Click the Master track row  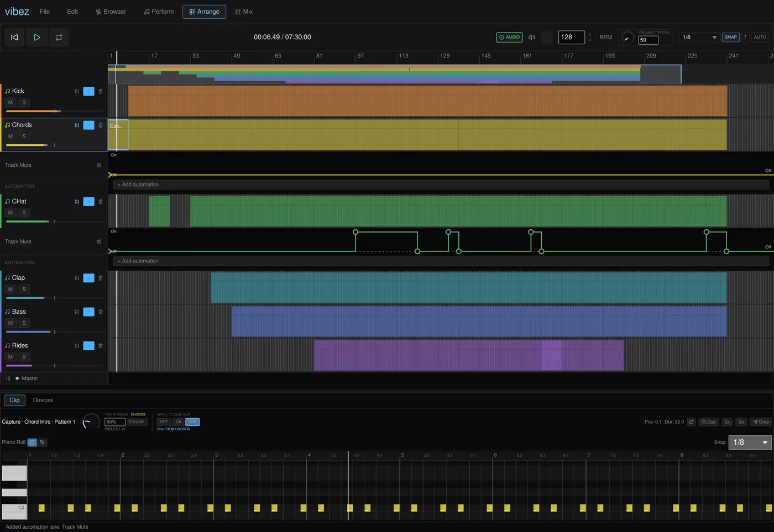[54, 378]
